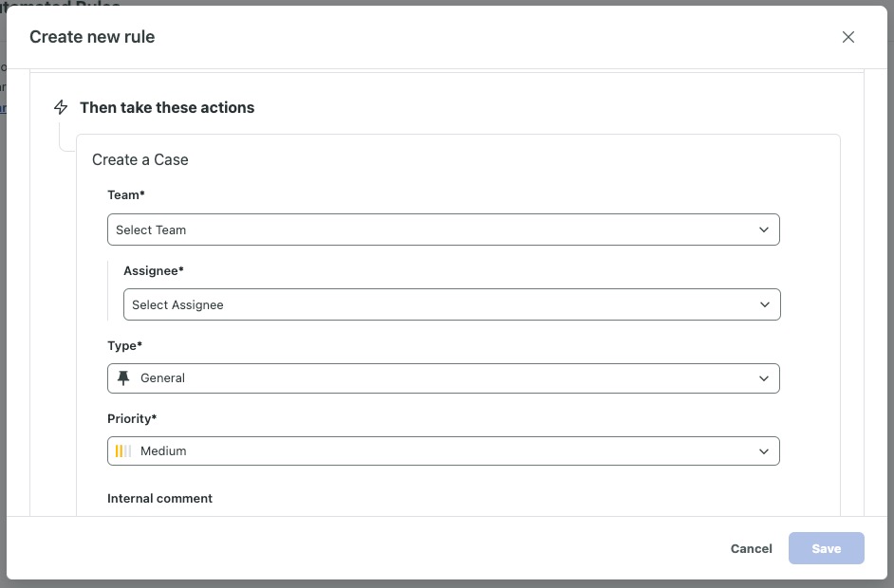Image resolution: width=894 pixels, height=588 pixels.
Task: Click the blue link behind the dialog
Action: [4, 107]
